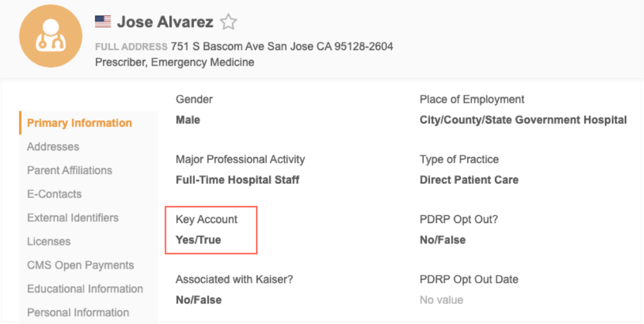Click the Key Account Yes/True value
The width and height of the screenshot is (644, 324).
tap(199, 240)
